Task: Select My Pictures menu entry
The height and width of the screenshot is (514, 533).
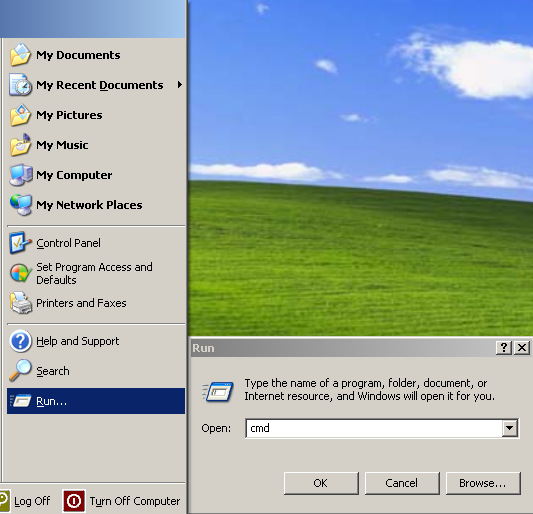Action: click(96, 115)
